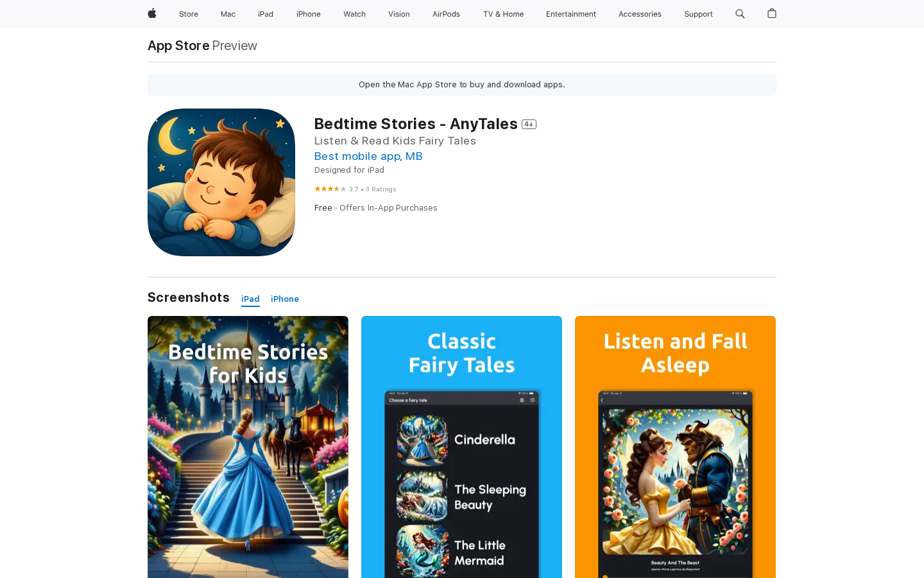924x578 pixels.
Task: Click the AnyTales sleeping child app icon
Action: tap(221, 182)
